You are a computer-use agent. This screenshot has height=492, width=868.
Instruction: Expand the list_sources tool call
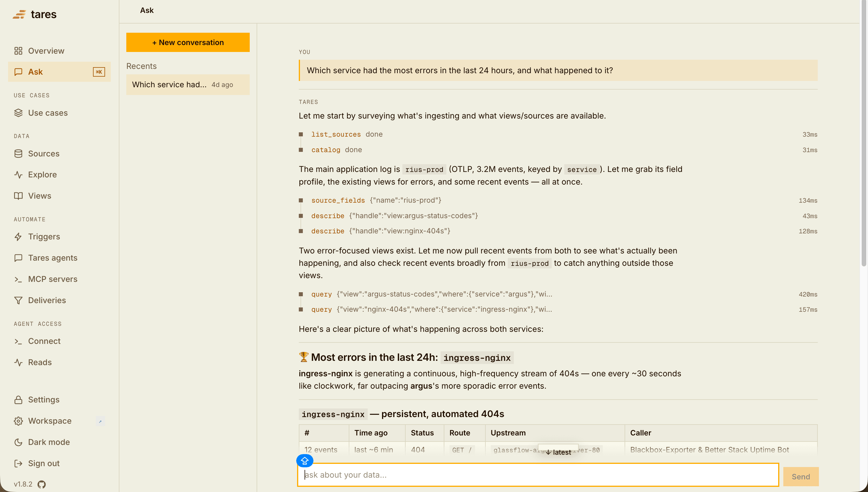click(x=558, y=134)
